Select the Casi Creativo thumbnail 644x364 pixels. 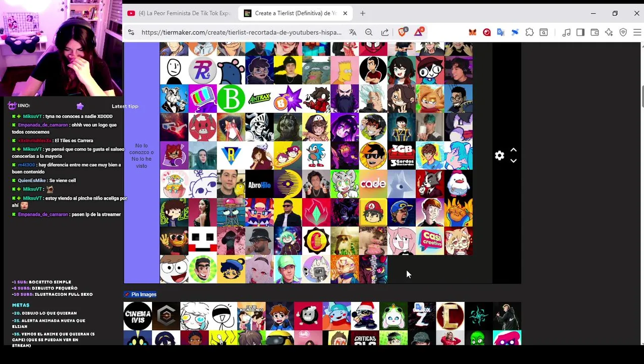tap(430, 241)
